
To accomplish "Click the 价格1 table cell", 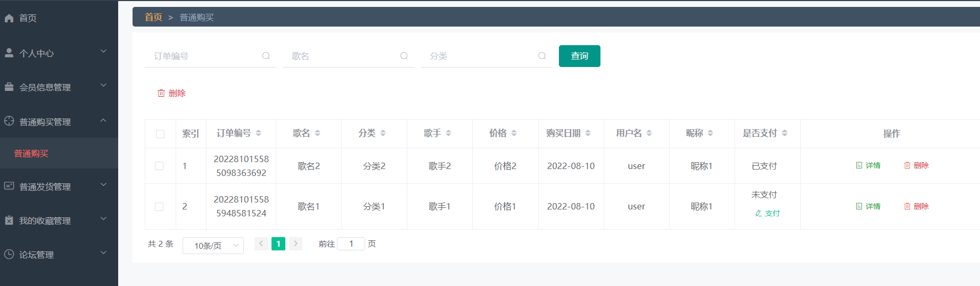I will tap(505, 206).
